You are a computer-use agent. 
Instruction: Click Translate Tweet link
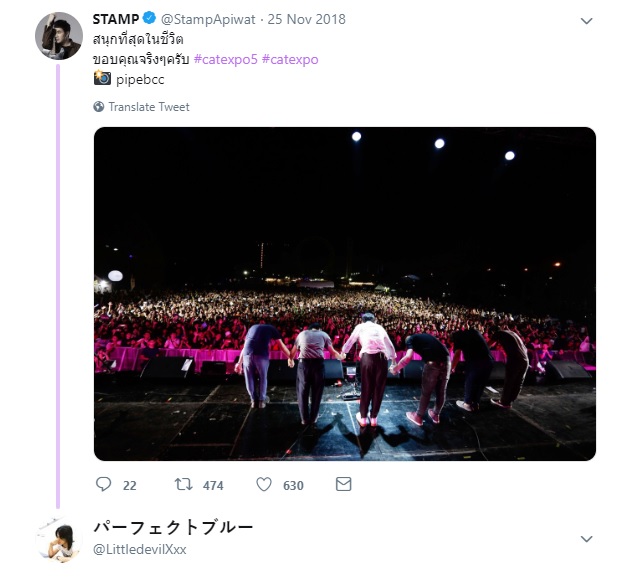[149, 107]
